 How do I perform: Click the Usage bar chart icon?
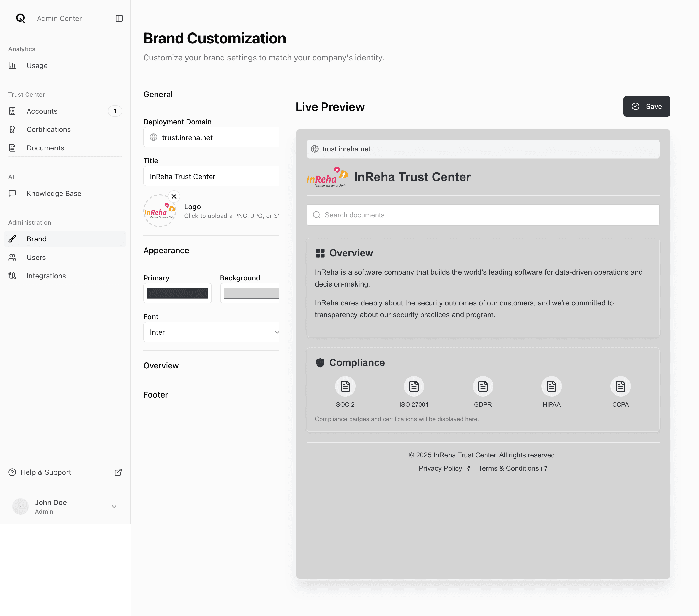(x=12, y=65)
